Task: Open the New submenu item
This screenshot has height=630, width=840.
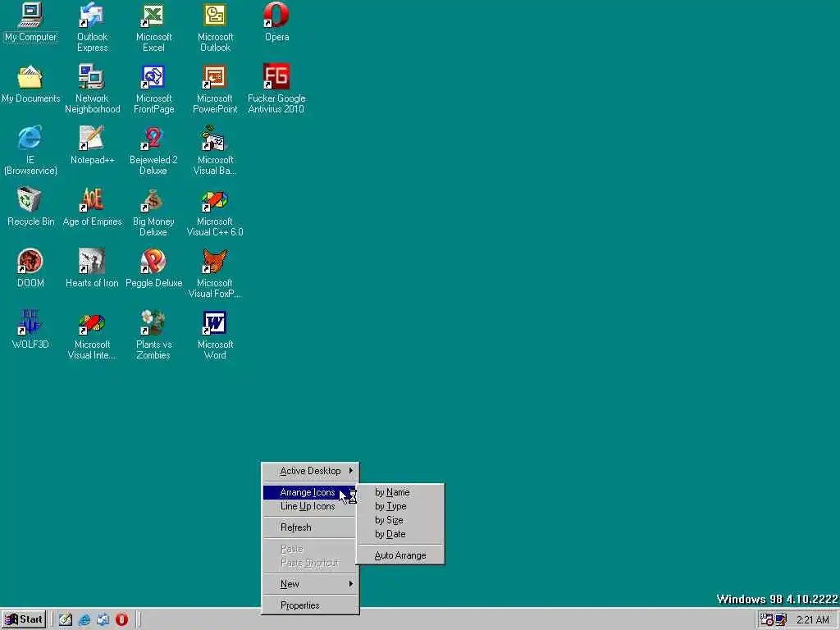Action: [310, 584]
